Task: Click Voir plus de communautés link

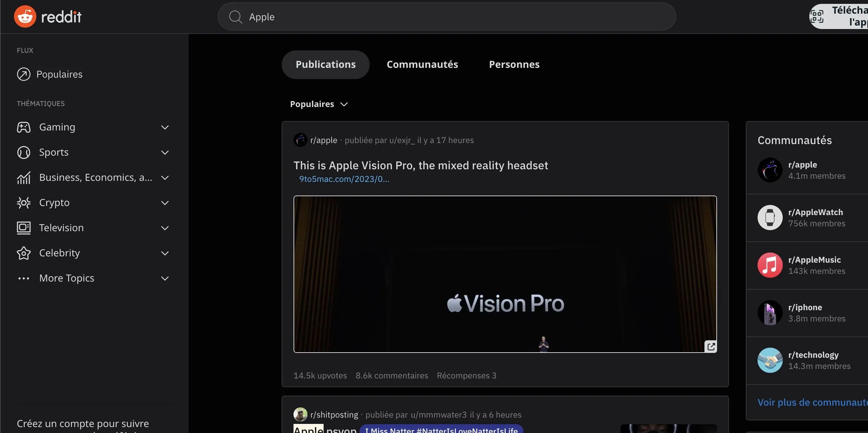Action: [x=812, y=402]
